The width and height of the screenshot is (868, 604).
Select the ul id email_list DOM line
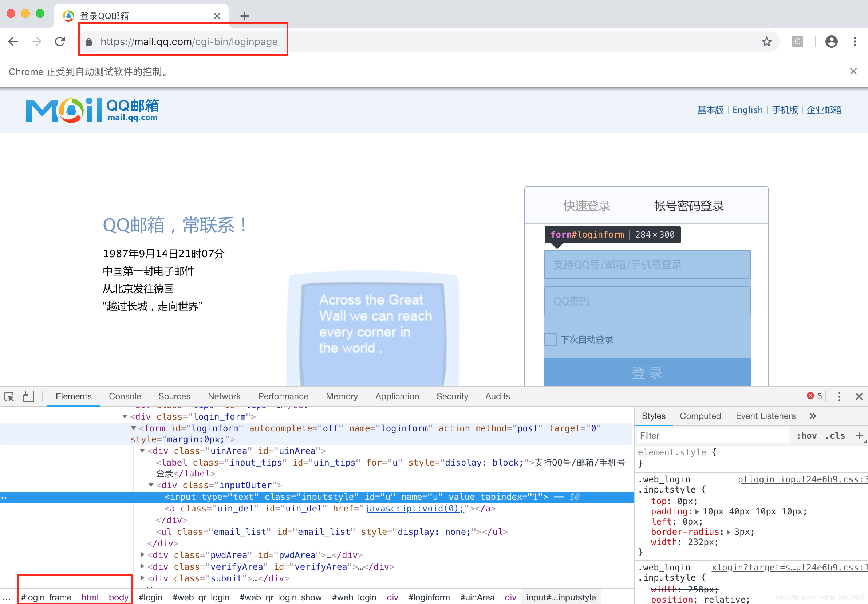coord(332,532)
